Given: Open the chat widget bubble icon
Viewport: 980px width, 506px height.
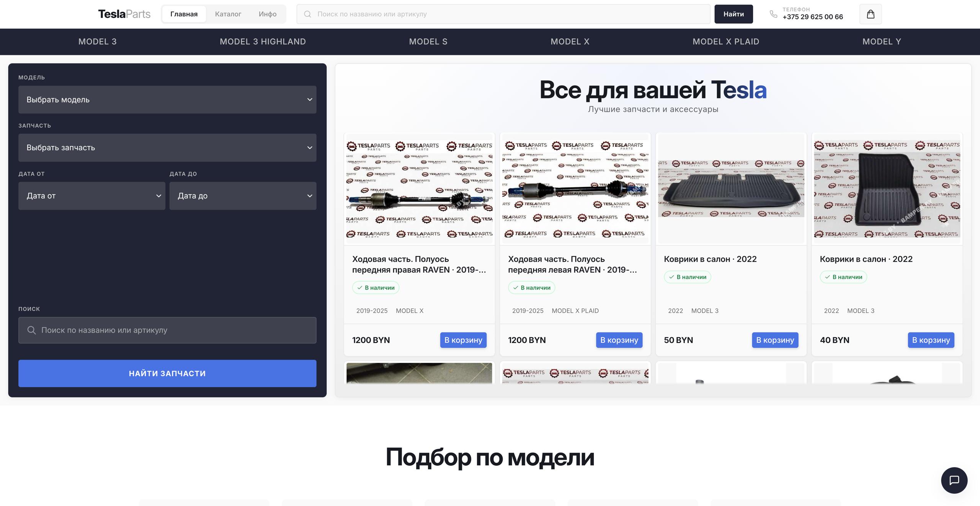Looking at the screenshot, I should (954, 480).
